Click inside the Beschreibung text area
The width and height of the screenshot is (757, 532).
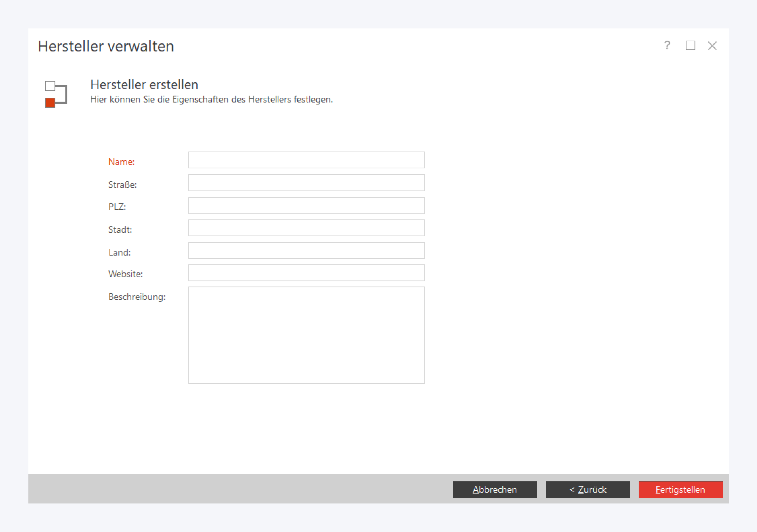coord(306,335)
